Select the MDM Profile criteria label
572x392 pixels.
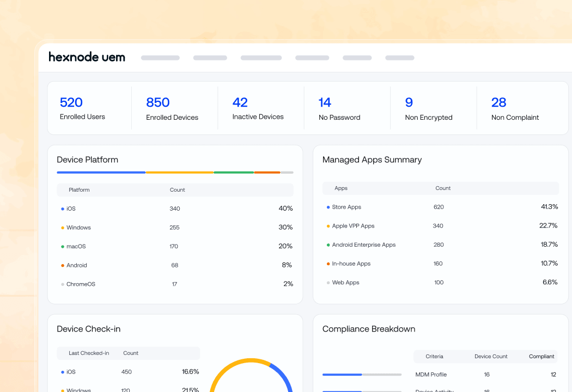coord(431,375)
